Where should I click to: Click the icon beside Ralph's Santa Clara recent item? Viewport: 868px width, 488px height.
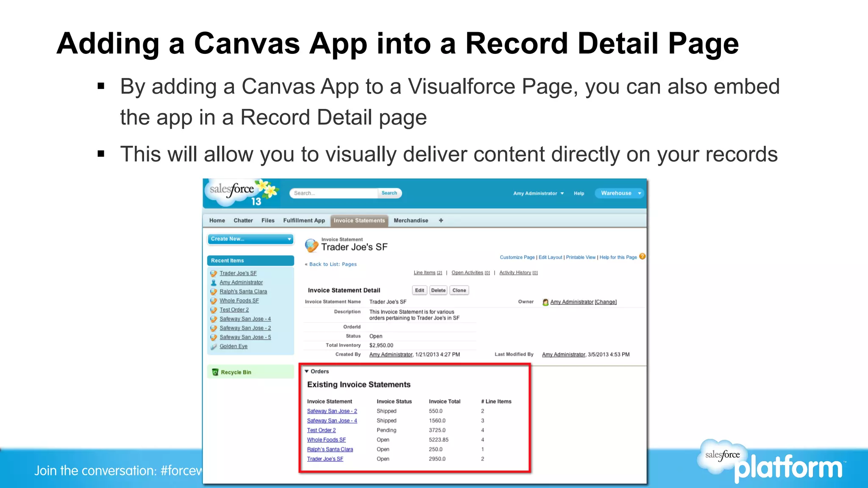click(x=214, y=292)
